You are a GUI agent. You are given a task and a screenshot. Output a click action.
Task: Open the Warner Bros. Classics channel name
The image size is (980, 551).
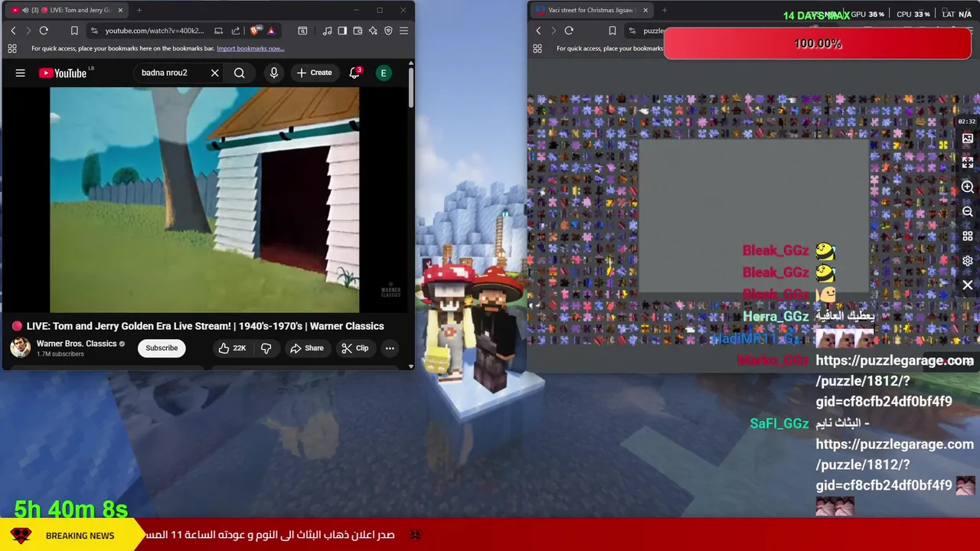pyautogui.click(x=77, y=344)
